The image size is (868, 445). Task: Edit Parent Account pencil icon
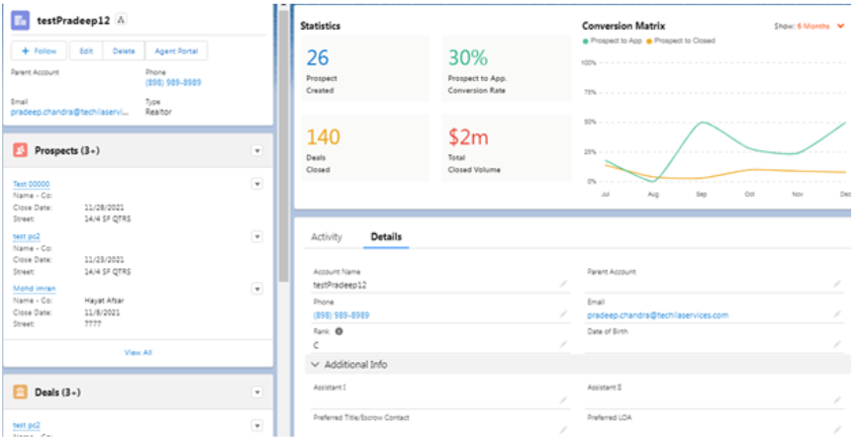[837, 284]
